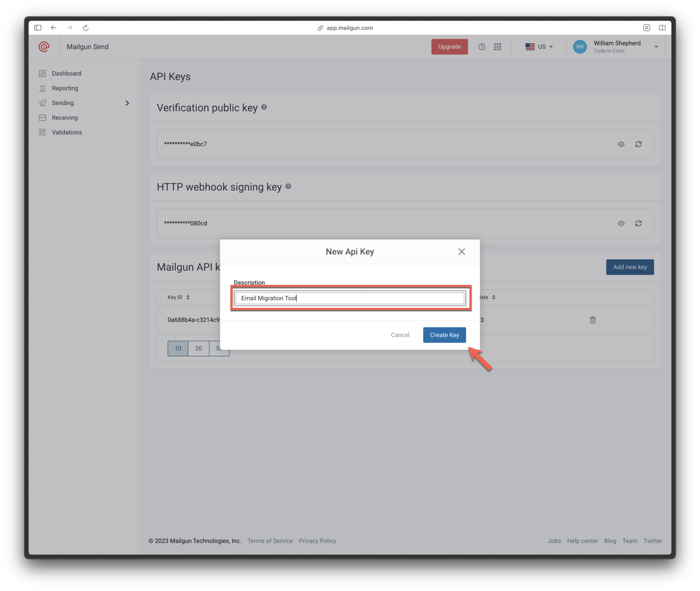Screen dimensions: 700x591
Task: Show info for HTTP webhook signing key
Action: (288, 186)
